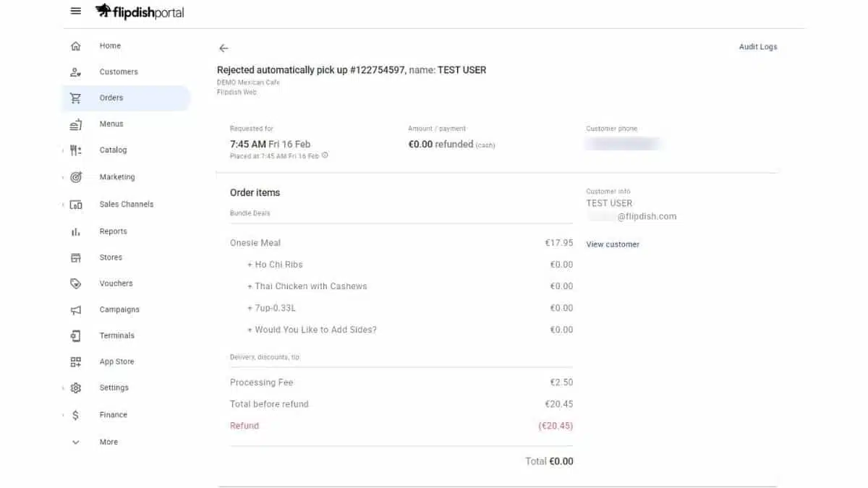Click the Vouchers tag icon
This screenshot has height=488, width=868.
[x=76, y=283]
